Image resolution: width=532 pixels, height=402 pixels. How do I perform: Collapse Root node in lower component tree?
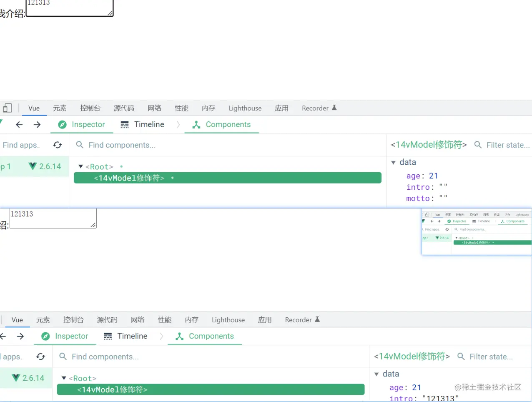pyautogui.click(x=64, y=378)
